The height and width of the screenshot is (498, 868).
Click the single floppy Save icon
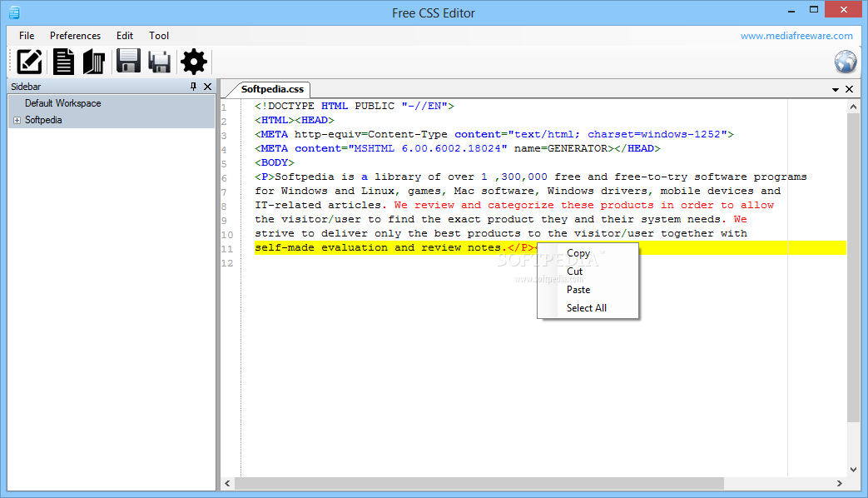tap(128, 61)
